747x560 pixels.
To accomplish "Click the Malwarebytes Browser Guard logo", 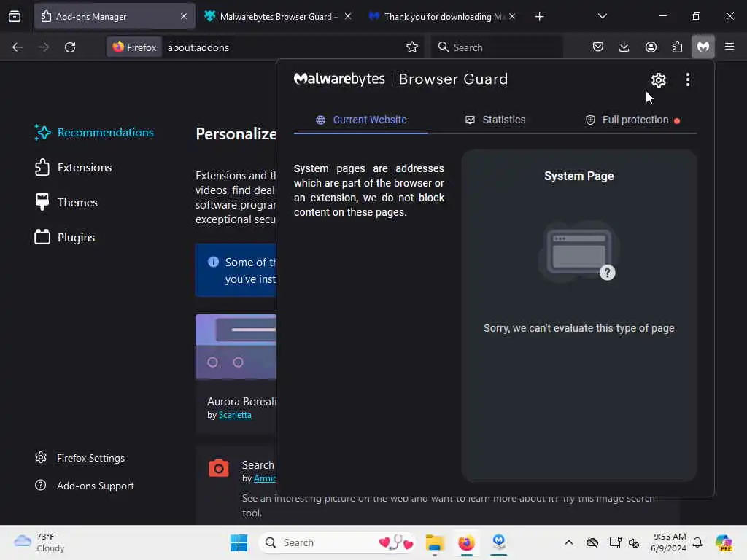I will [x=400, y=79].
